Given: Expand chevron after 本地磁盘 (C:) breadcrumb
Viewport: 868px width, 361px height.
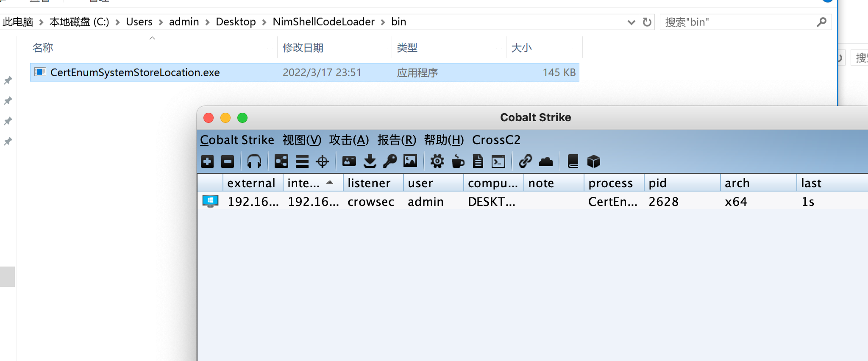Looking at the screenshot, I should point(117,22).
